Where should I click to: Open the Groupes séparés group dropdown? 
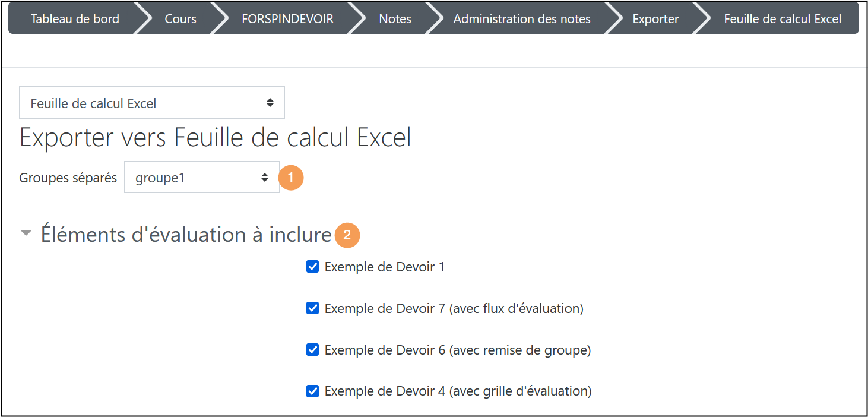[201, 178]
